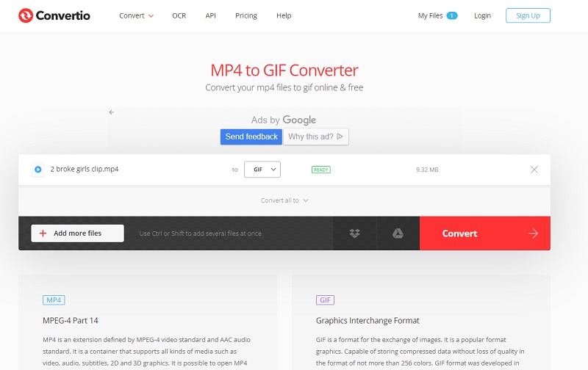Click the READY status badge
The width and height of the screenshot is (588, 370).
tap(321, 170)
